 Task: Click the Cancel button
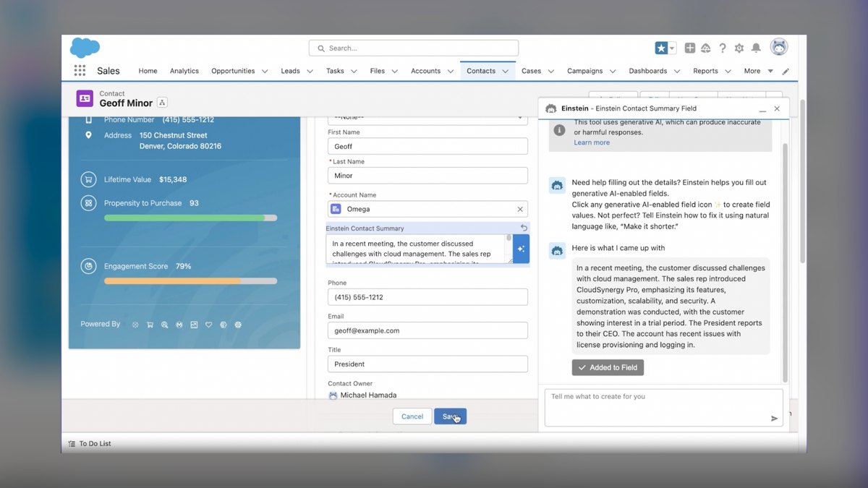coord(412,416)
